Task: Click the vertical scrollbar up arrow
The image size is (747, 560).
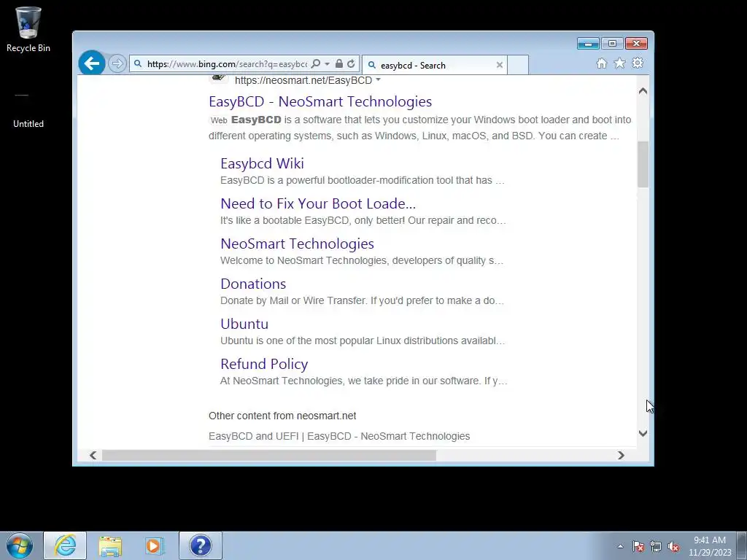Action: click(643, 91)
